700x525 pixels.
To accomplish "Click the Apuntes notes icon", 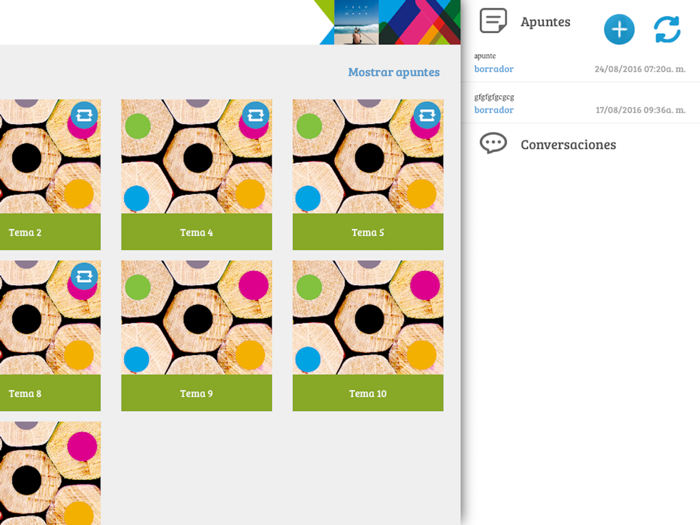I will point(493,21).
